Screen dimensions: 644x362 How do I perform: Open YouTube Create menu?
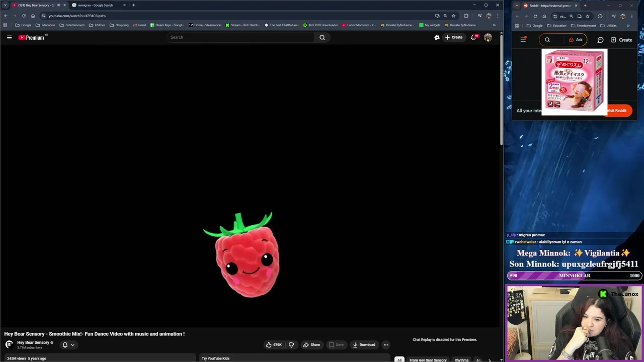point(453,37)
